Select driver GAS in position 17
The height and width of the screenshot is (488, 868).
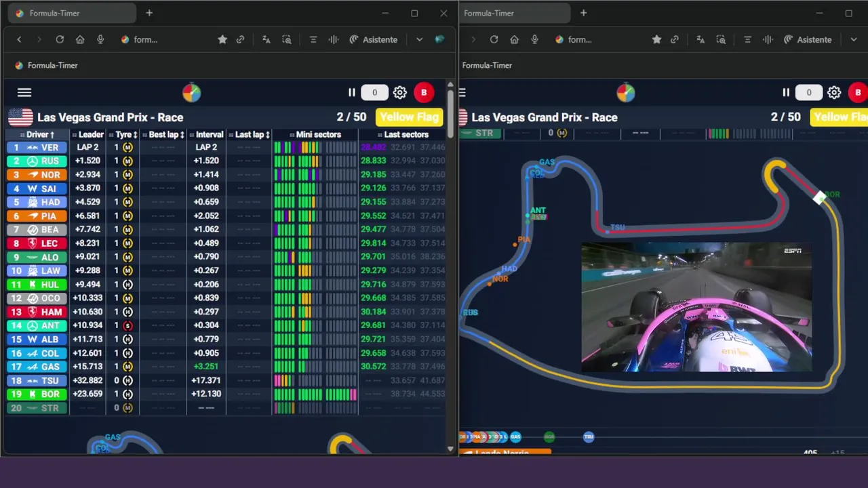[x=37, y=367]
